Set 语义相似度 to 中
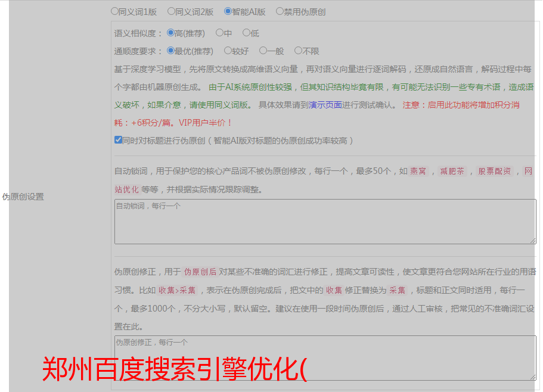The image size is (543, 392). click(219, 33)
